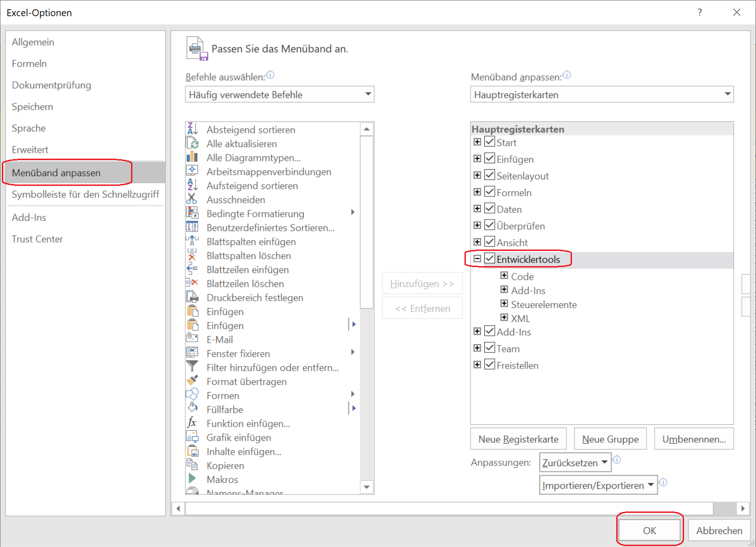Select the Blattzeilen löschen icon
Screen dimensions: 756x547
pyautogui.click(x=192, y=283)
